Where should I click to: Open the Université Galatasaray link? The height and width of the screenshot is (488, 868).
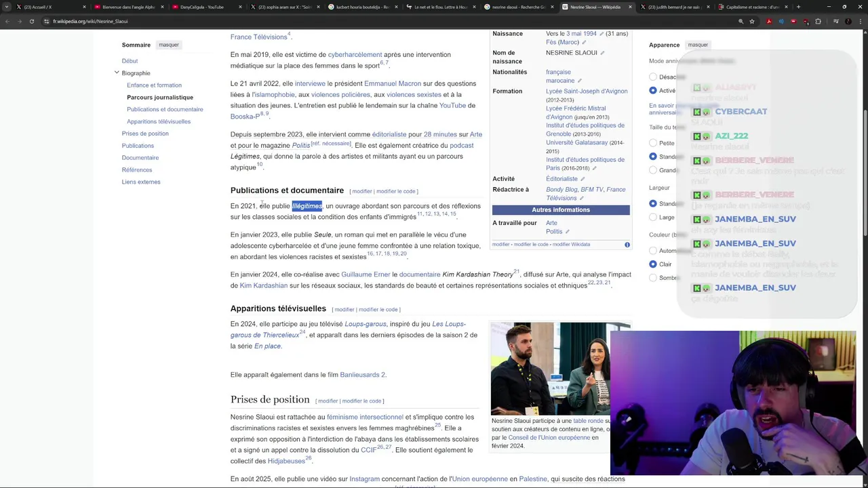point(576,142)
